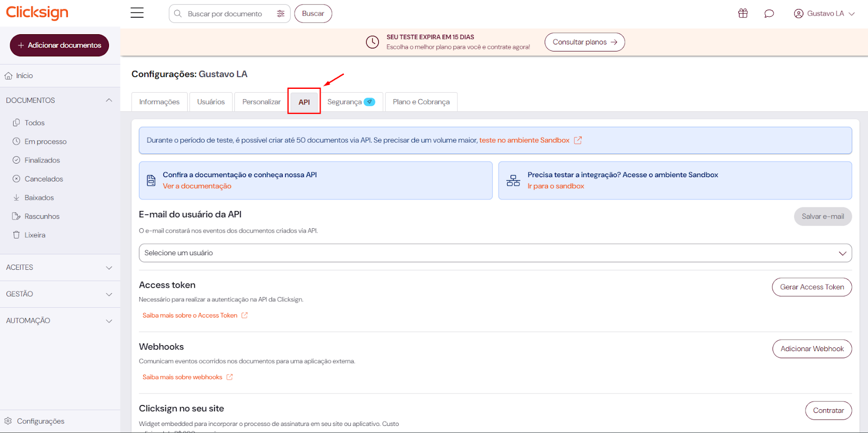Open the Selecione um usuário dropdown
Screen dimensions: 868x433
tap(495, 253)
